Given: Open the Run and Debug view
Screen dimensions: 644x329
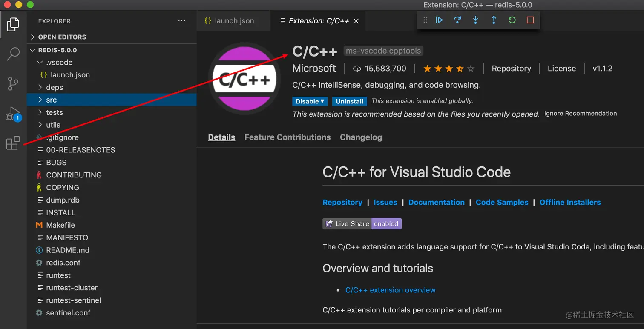Looking at the screenshot, I should click(13, 114).
